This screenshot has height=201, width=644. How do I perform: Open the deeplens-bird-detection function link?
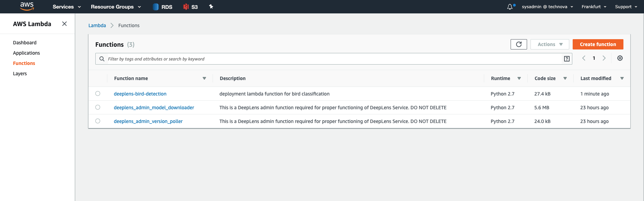(140, 94)
